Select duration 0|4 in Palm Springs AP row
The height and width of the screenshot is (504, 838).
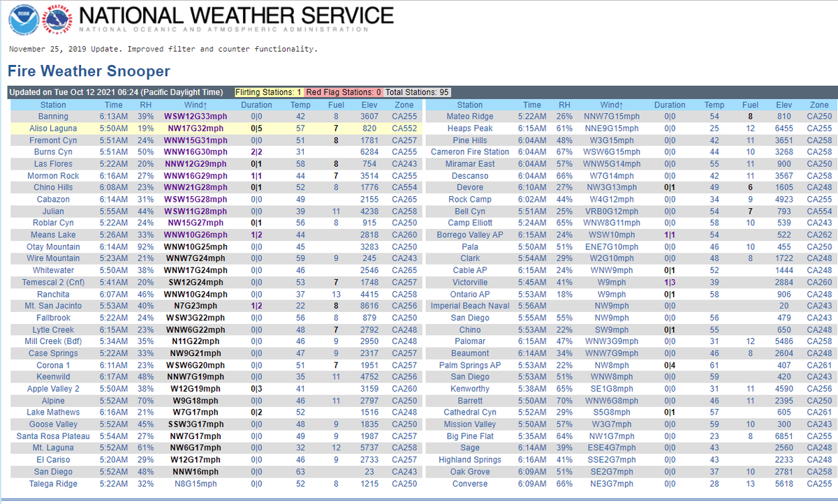670,365
